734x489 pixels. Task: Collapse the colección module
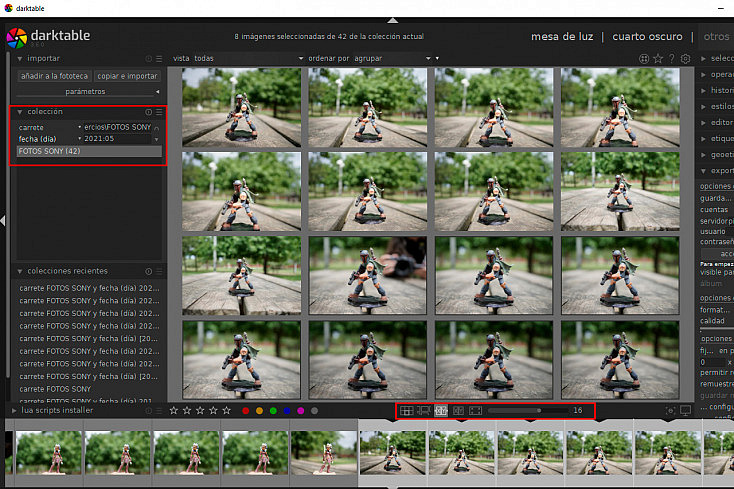tap(20, 112)
